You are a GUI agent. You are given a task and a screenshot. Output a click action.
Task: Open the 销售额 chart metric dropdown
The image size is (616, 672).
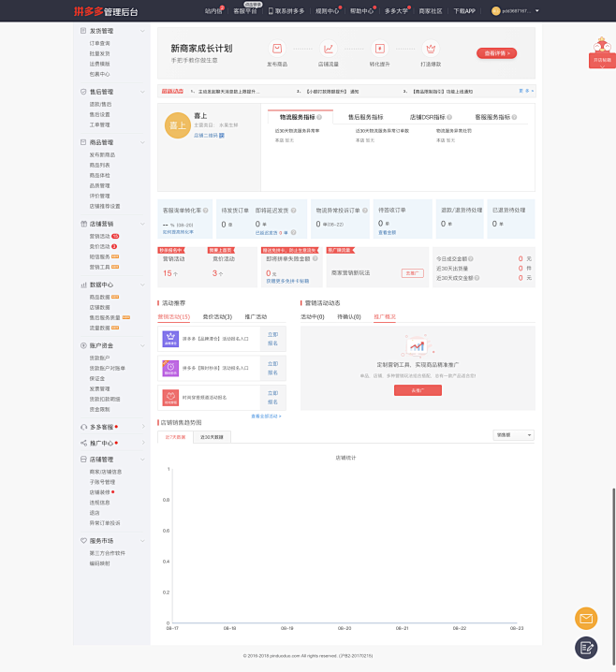click(x=513, y=435)
